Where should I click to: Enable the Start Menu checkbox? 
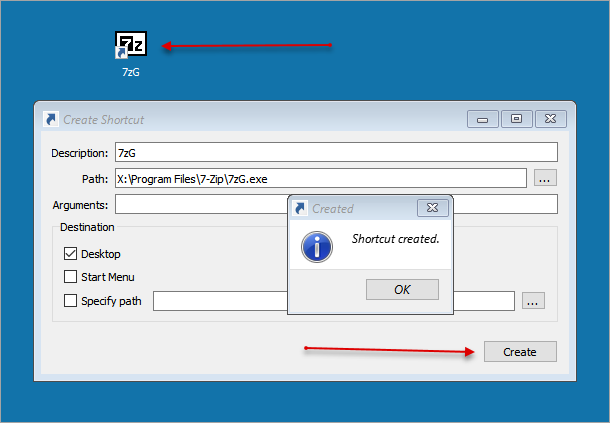[70, 277]
